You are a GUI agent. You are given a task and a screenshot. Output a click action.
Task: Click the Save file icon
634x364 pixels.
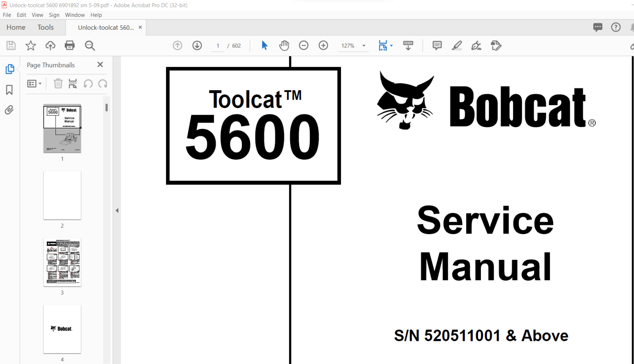[x=11, y=46]
